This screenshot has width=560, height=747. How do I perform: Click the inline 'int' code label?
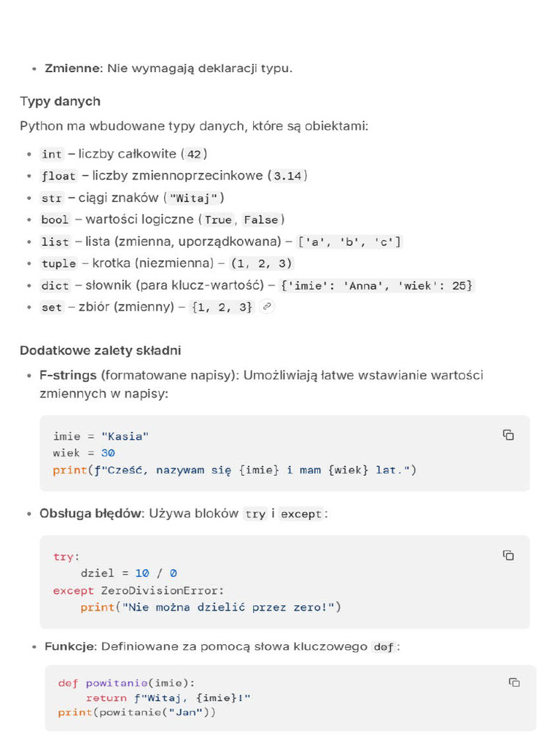[52, 155]
